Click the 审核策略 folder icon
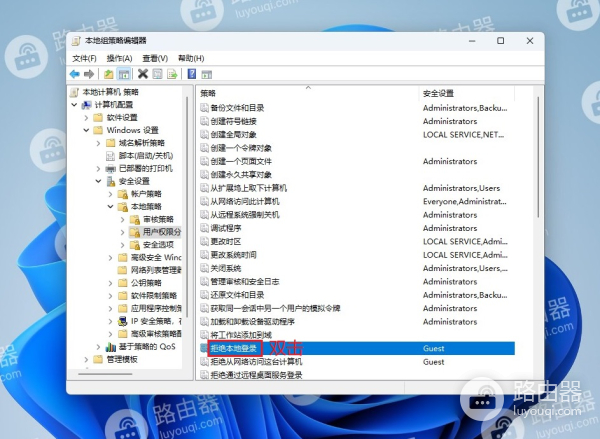The width and height of the screenshot is (600, 439). coord(135,219)
